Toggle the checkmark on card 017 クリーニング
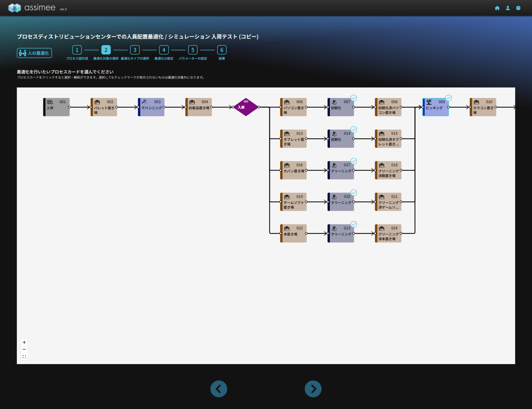Image resolution: width=532 pixels, height=409 pixels. coord(354,161)
